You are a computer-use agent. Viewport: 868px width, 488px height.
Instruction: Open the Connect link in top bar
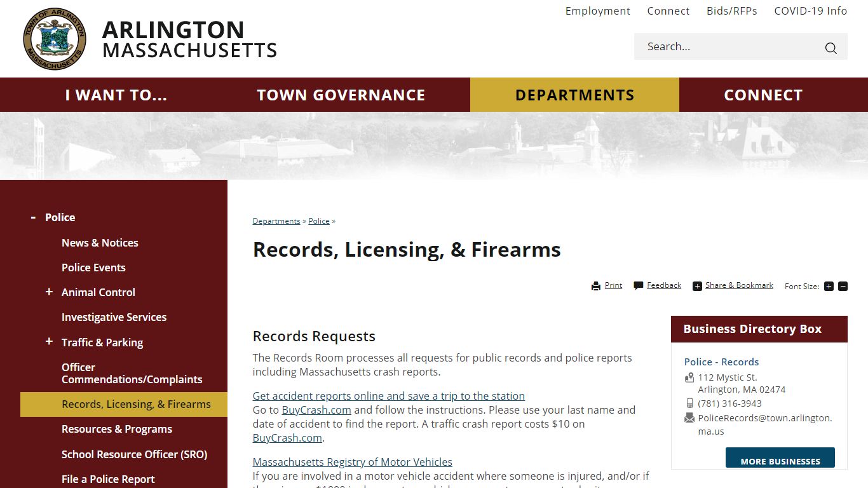tap(668, 11)
